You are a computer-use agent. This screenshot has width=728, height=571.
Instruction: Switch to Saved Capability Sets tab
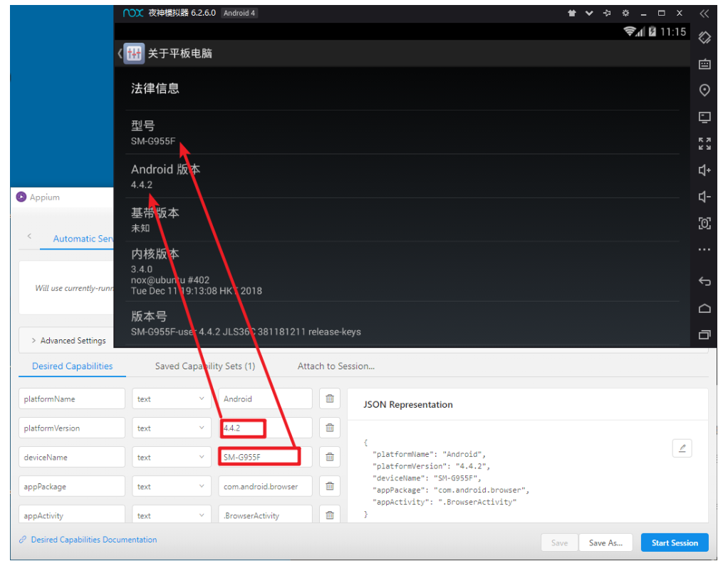(x=205, y=366)
